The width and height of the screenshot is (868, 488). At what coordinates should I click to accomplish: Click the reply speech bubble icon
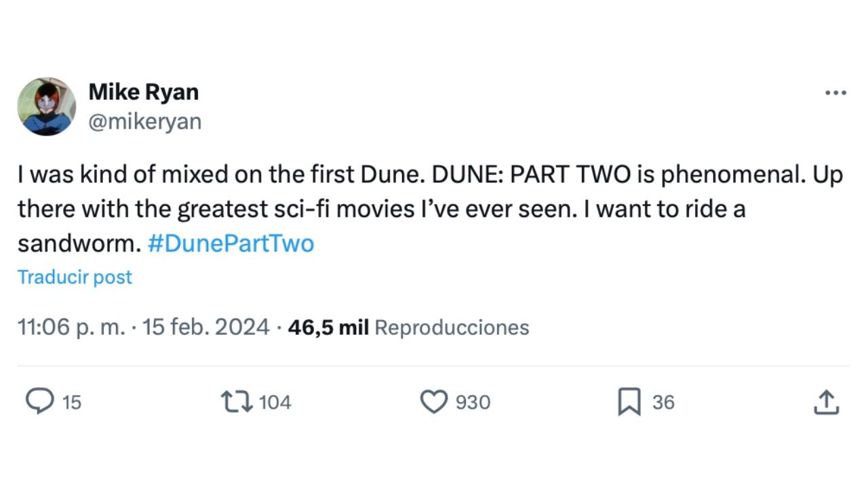39,401
